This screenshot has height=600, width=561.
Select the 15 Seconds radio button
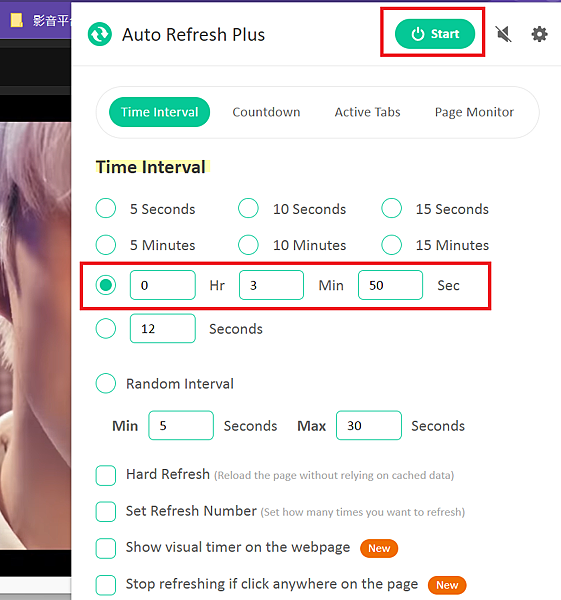[391, 208]
